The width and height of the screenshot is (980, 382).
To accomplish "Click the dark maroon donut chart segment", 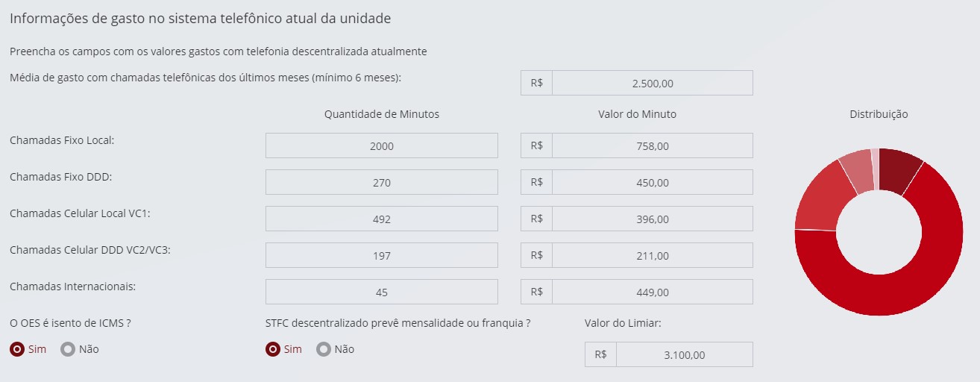I will tap(900, 169).
